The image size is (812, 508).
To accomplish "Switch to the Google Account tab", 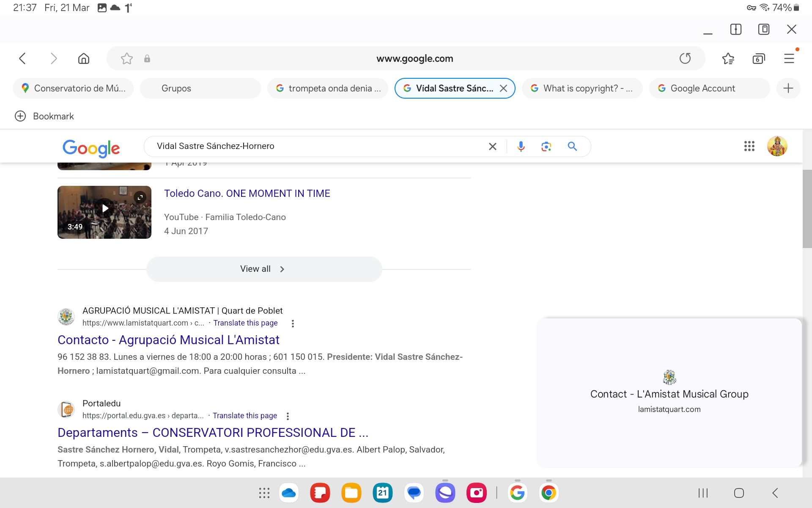I will point(709,88).
